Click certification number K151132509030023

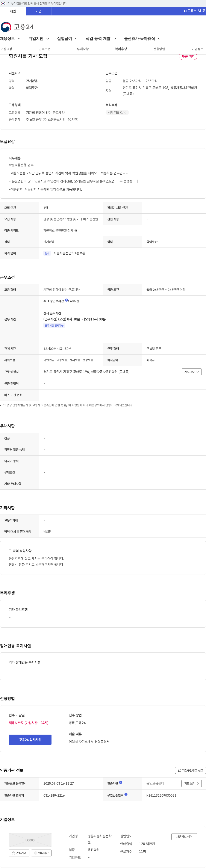(x=161, y=795)
